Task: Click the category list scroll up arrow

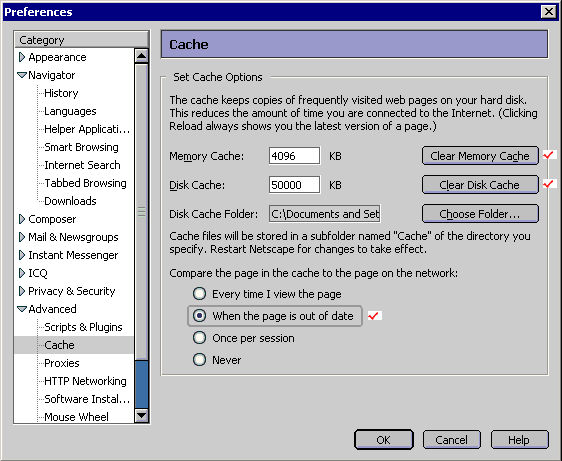Action: 142,56
